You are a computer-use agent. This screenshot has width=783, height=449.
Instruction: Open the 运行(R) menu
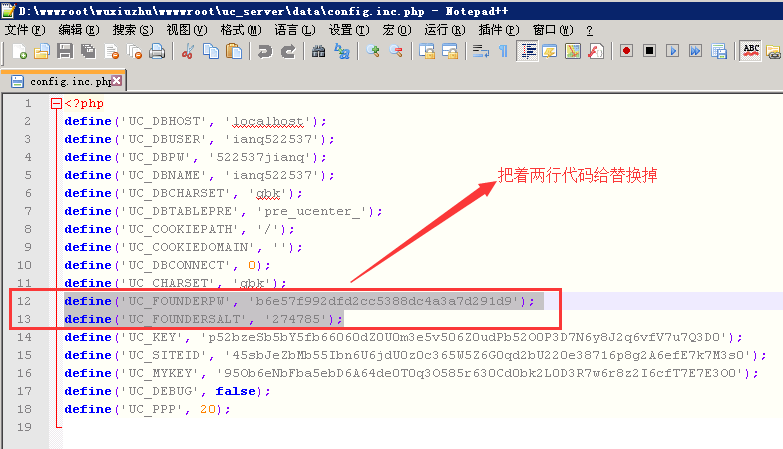444,30
